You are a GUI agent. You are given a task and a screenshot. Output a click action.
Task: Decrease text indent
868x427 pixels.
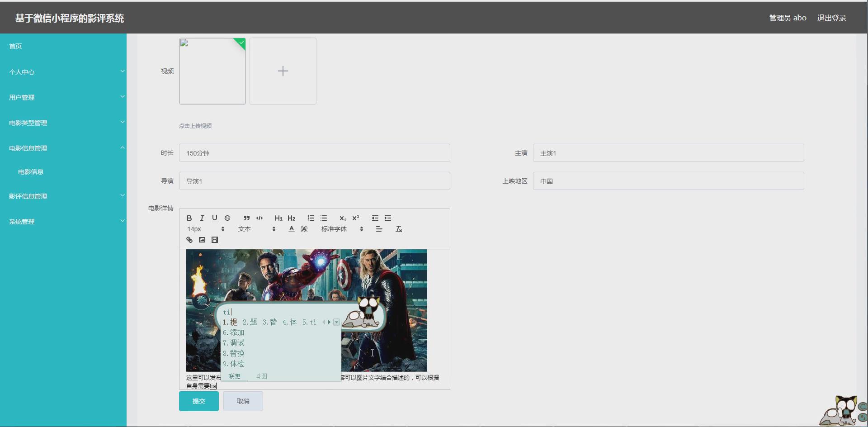[x=375, y=218]
